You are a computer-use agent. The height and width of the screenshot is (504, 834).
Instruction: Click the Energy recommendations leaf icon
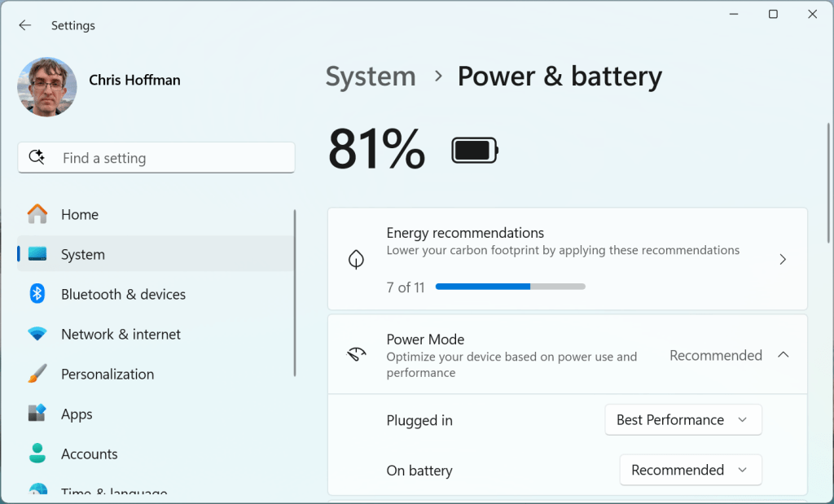(x=356, y=259)
